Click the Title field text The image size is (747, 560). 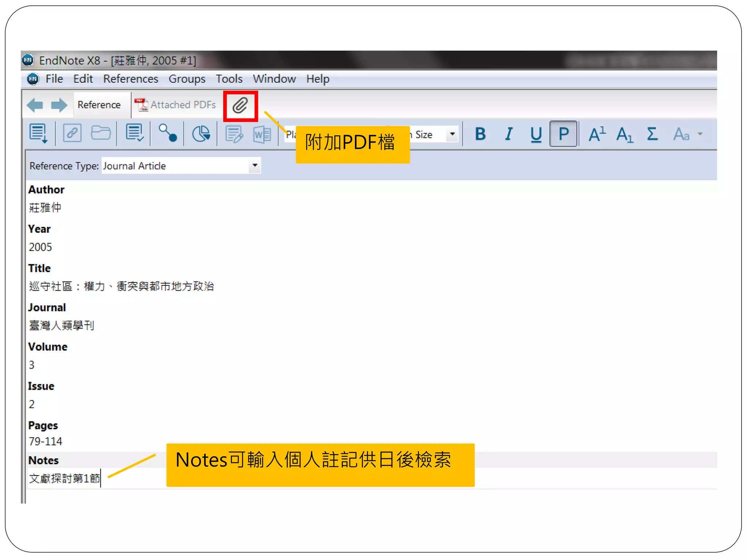point(121,286)
